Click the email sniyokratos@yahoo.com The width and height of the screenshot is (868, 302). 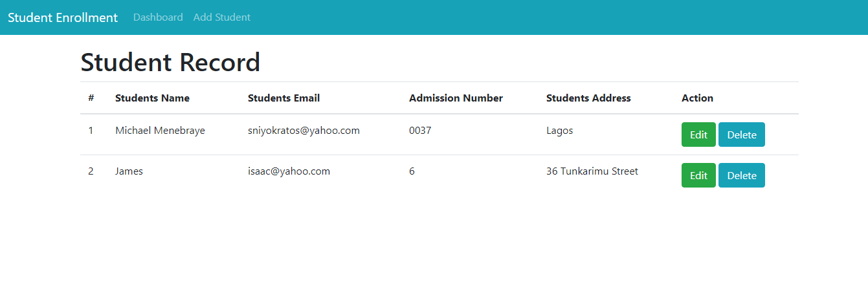[304, 131]
